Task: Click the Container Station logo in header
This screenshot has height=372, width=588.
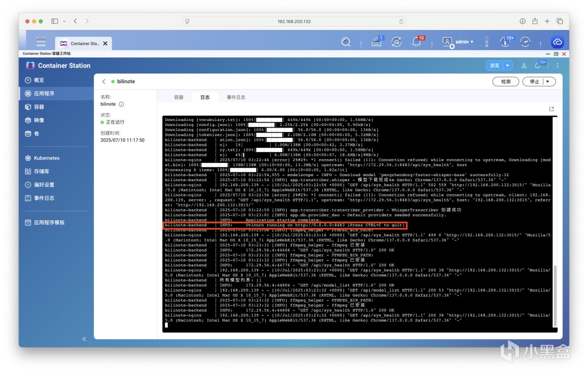Action: point(30,66)
